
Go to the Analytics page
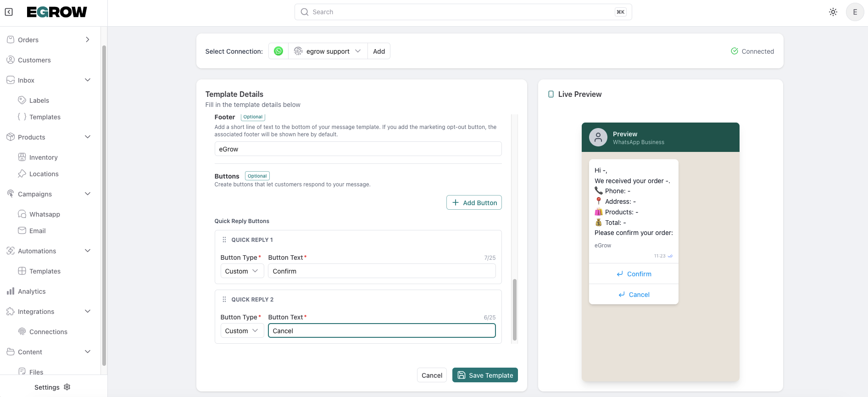[x=32, y=291]
